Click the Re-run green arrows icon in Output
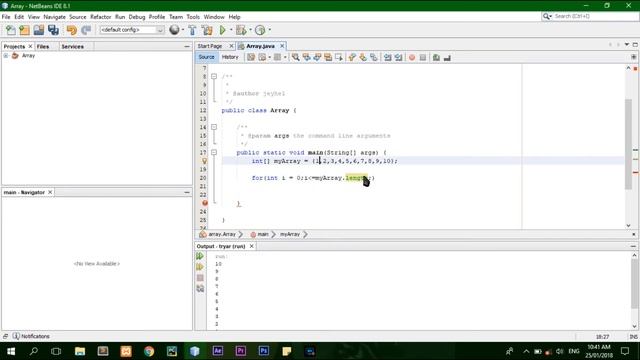The height and width of the screenshot is (360, 640). point(200,256)
